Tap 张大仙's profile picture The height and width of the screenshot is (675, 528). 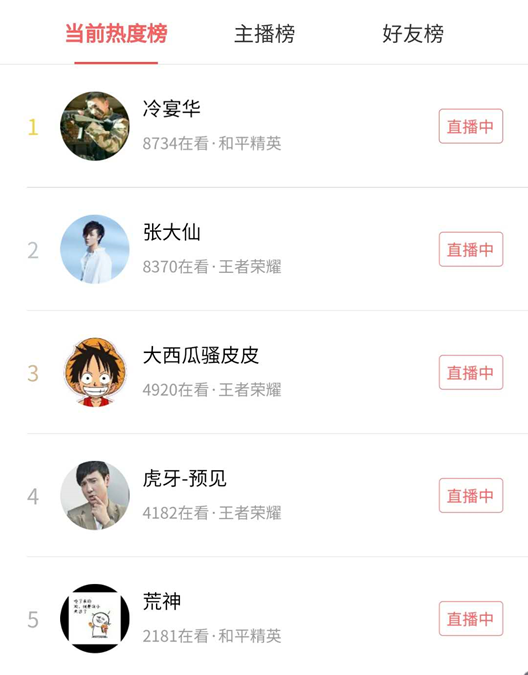95,249
